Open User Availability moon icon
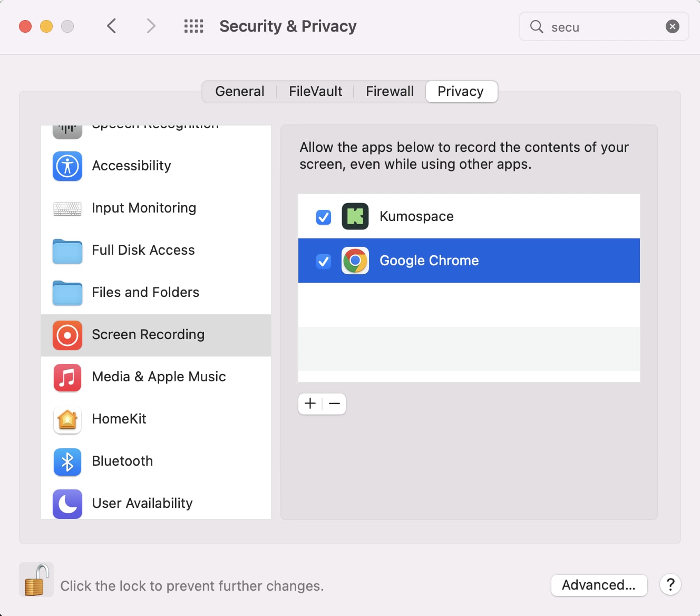The image size is (700, 616). tap(67, 504)
